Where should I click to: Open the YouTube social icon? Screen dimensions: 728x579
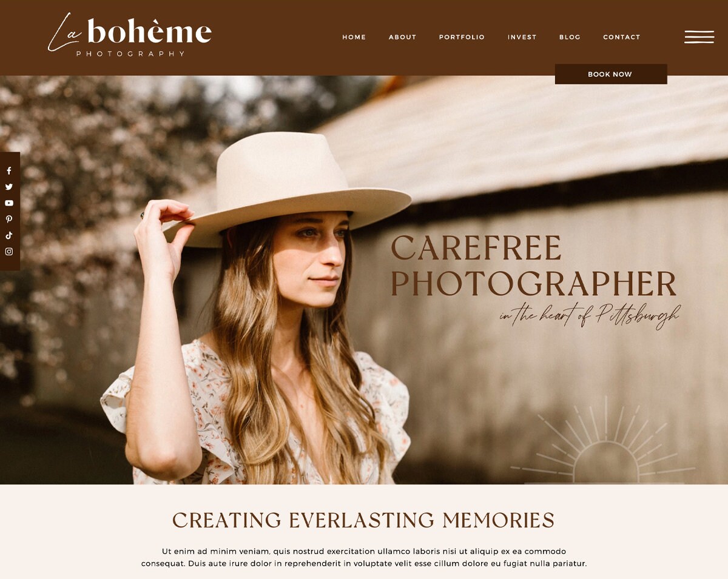(x=9, y=203)
